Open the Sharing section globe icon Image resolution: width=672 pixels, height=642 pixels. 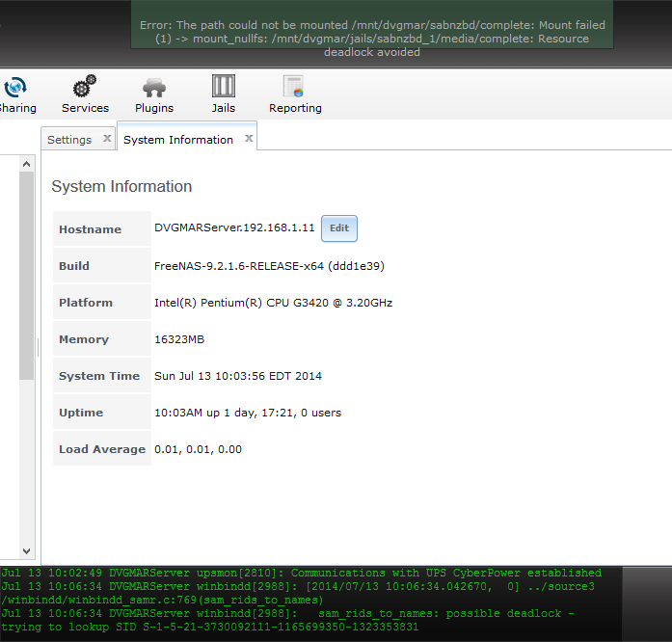click(x=15, y=89)
